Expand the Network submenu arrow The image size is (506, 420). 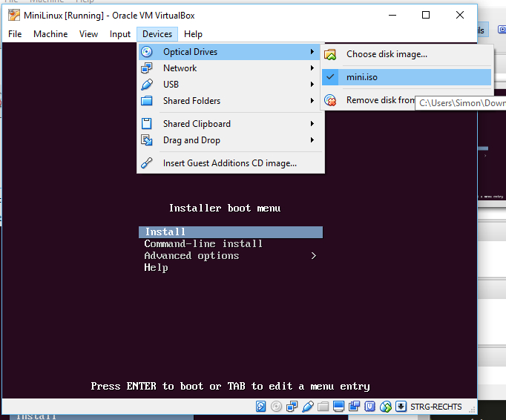[312, 68]
